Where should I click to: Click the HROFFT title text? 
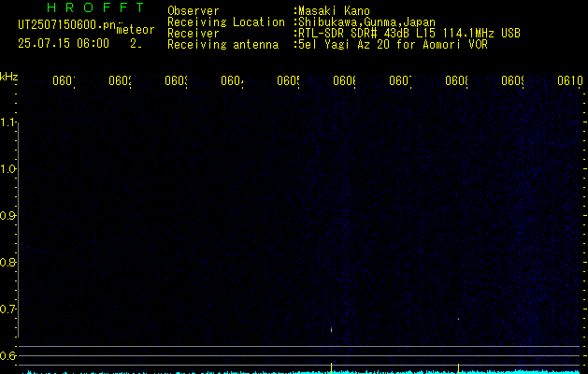(95, 7)
